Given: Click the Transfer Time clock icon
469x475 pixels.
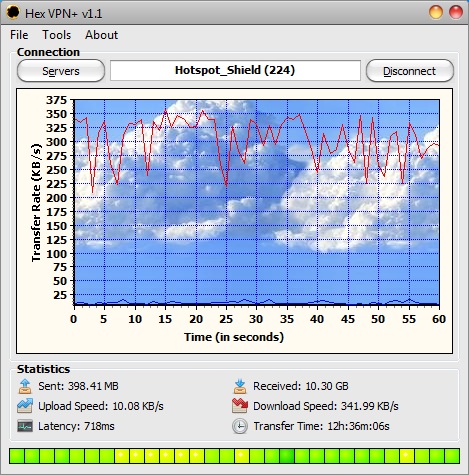Looking at the screenshot, I should pyautogui.click(x=240, y=426).
